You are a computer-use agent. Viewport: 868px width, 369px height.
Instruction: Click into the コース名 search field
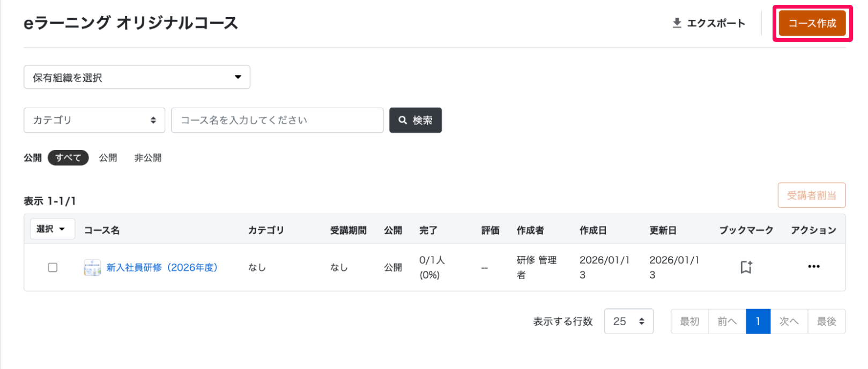point(277,120)
